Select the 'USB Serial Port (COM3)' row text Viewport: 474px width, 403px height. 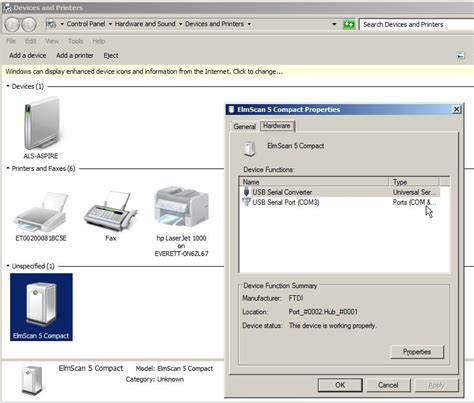[286, 202]
